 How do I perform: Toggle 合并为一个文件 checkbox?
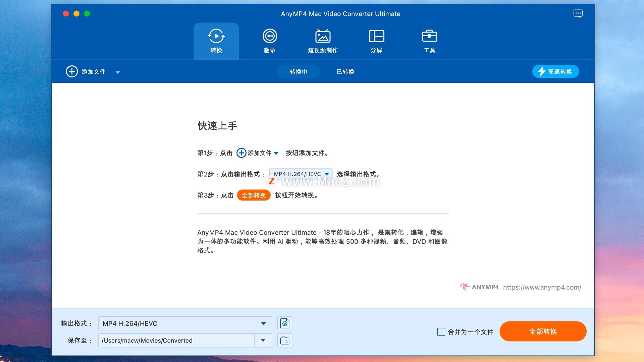(441, 332)
